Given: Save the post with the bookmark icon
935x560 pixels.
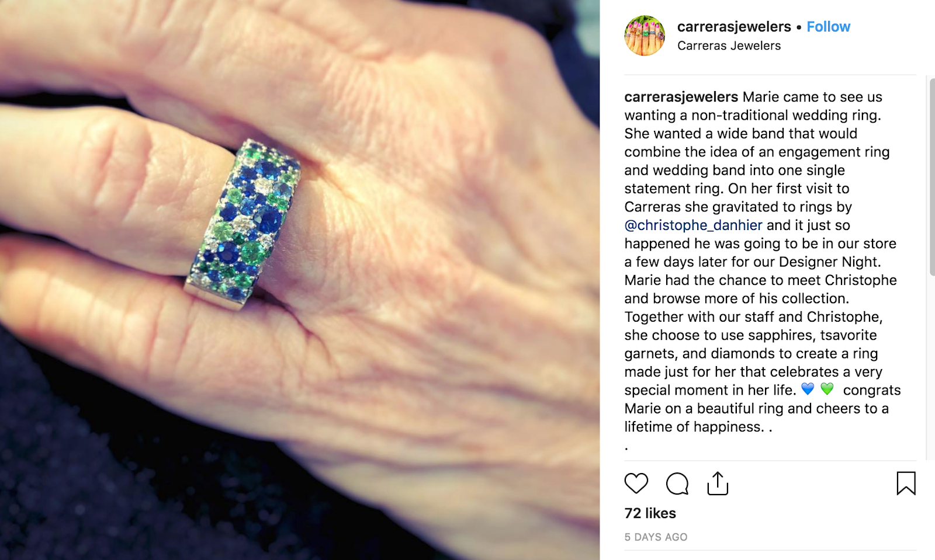Looking at the screenshot, I should pyautogui.click(x=906, y=483).
